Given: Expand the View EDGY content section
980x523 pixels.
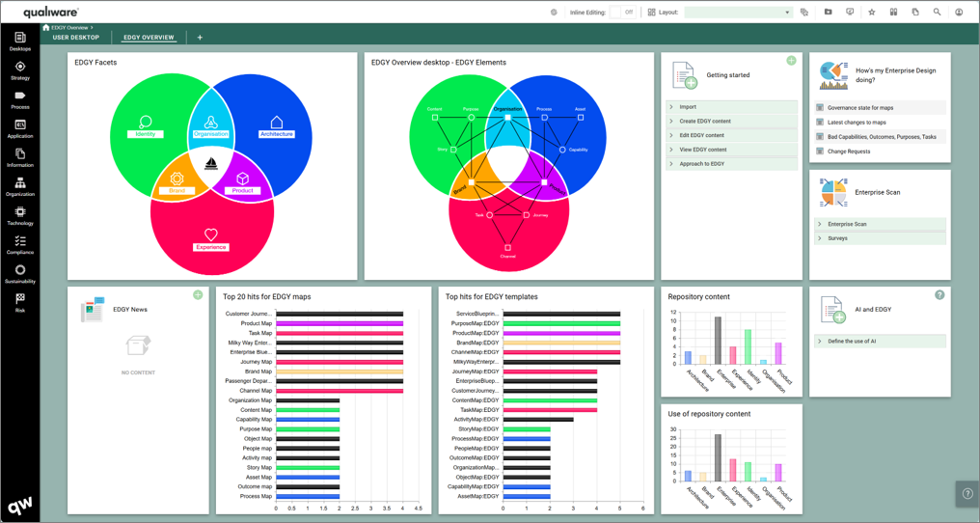Looking at the screenshot, I should (732, 150).
